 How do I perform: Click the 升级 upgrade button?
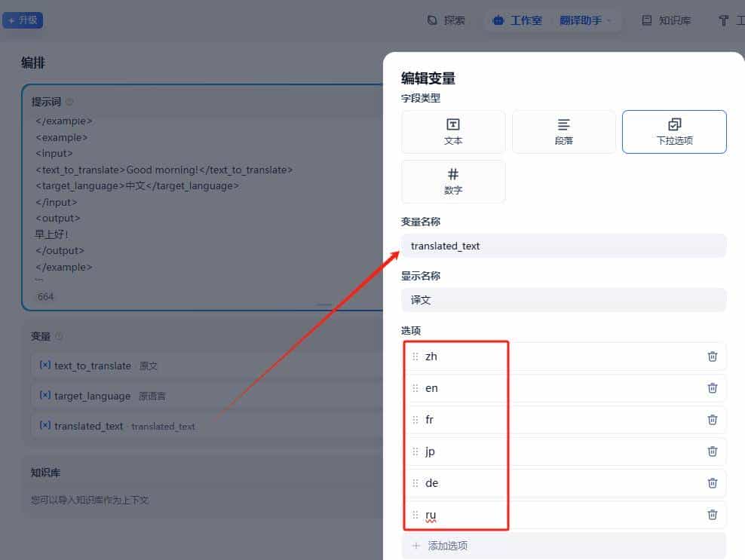click(x=23, y=20)
